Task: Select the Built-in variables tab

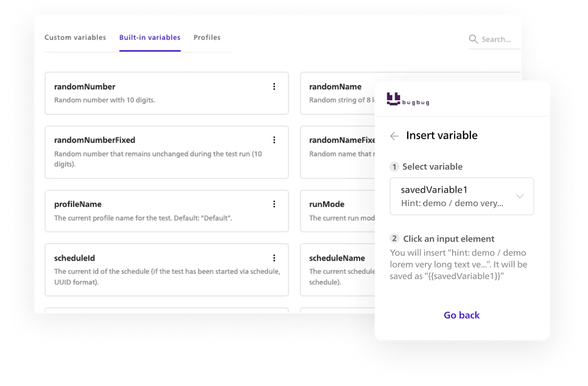Action: coord(150,37)
